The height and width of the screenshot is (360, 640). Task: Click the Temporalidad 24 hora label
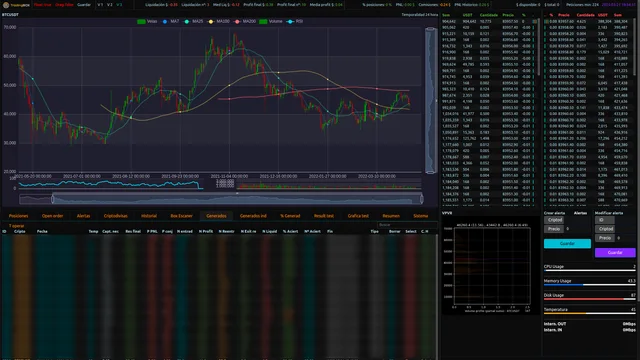pos(420,15)
